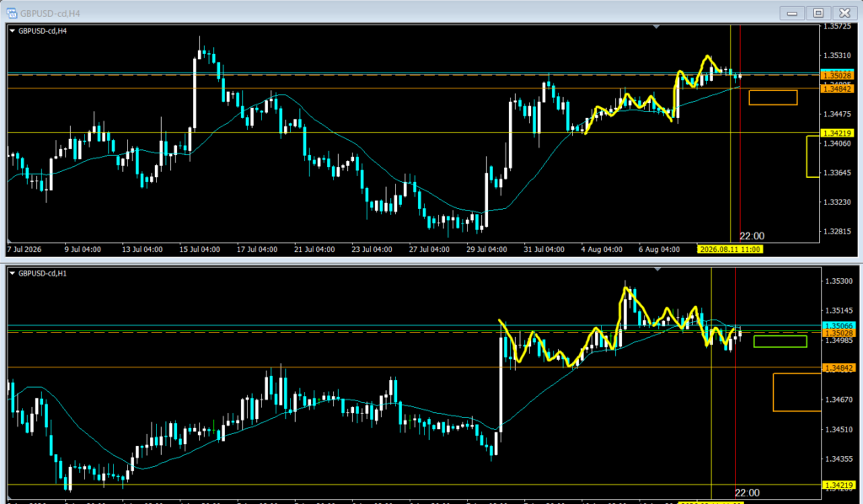The image size is (863, 504).
Task: Open the GBPUSD-cd,H1 chart label dropdown triangle
Action: 12,273
